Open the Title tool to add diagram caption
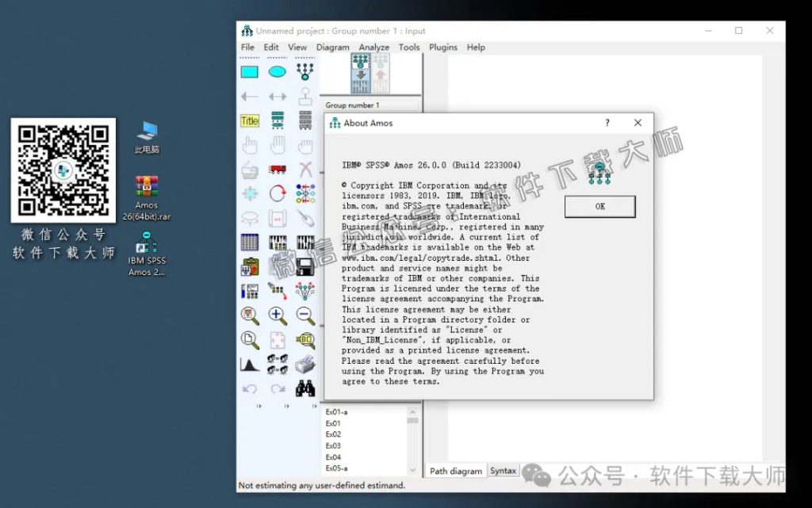812x508 pixels. click(249, 120)
